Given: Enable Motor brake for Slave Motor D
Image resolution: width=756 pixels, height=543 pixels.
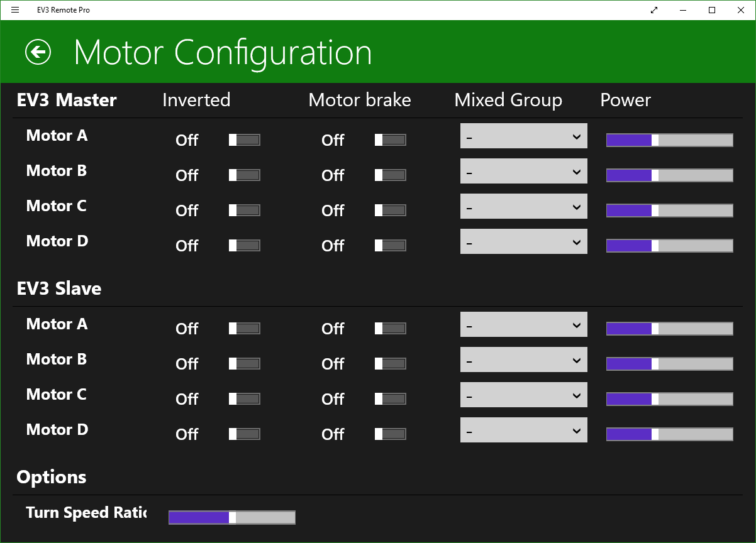Looking at the screenshot, I should 391,434.
